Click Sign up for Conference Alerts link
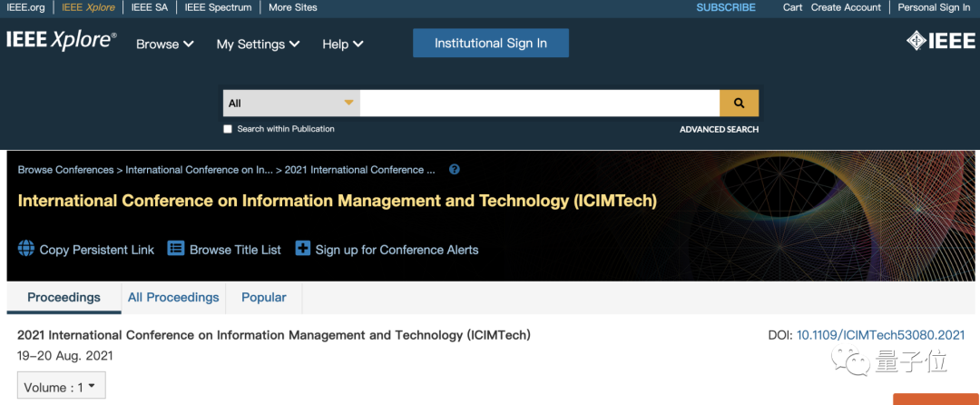The image size is (980, 405). click(x=397, y=250)
